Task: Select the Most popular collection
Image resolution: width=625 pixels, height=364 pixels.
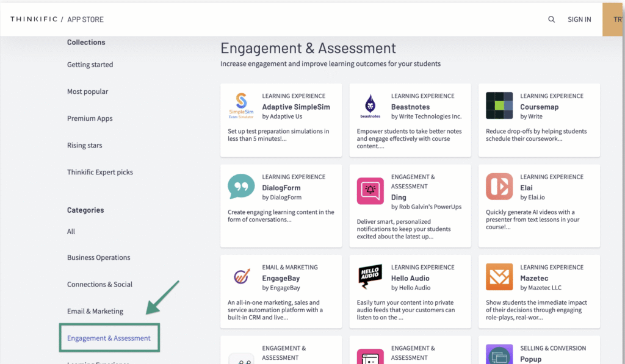Action: 88,91
